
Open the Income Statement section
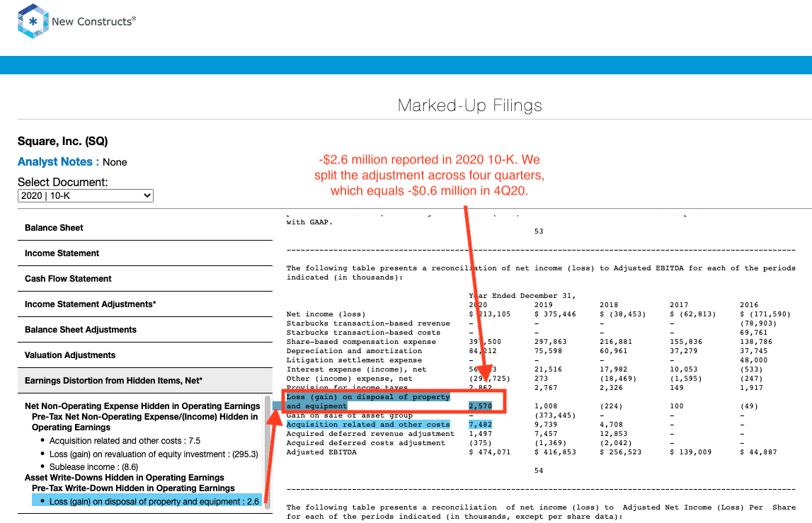click(145, 253)
